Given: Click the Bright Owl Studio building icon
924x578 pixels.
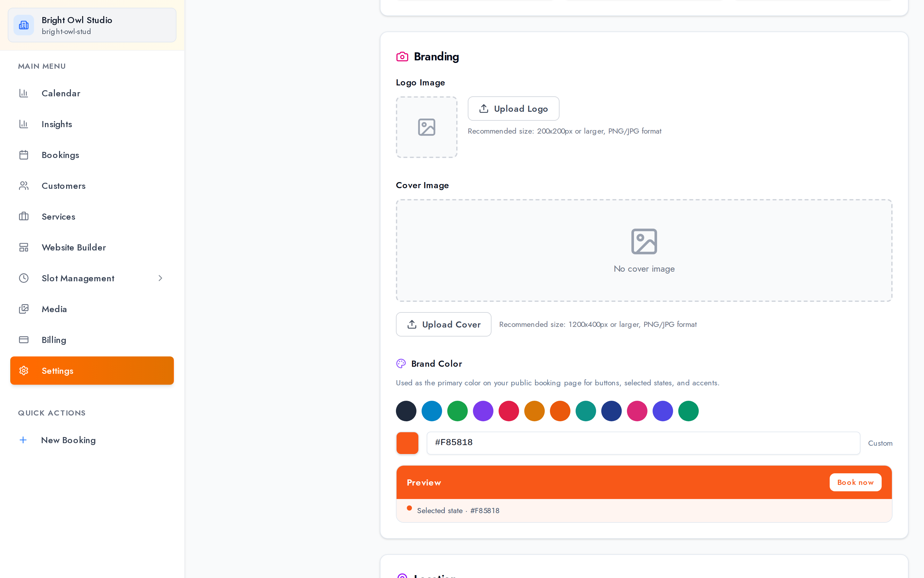Looking at the screenshot, I should tap(24, 25).
